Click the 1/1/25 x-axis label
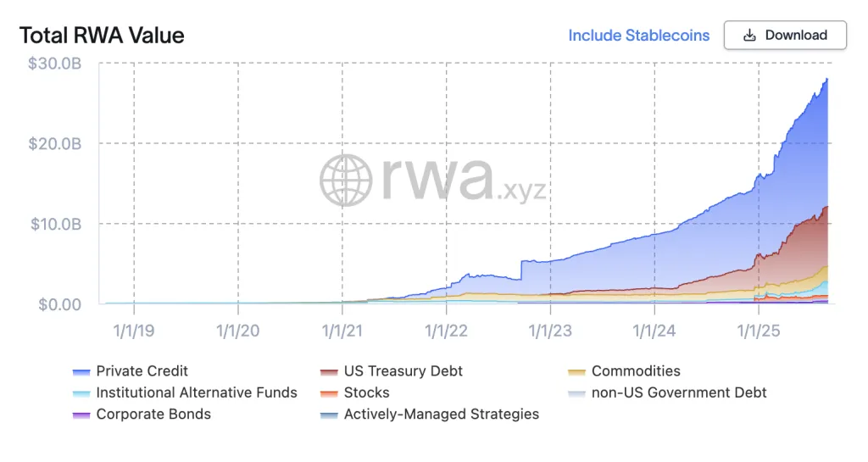The width and height of the screenshot is (868, 462). point(759,330)
